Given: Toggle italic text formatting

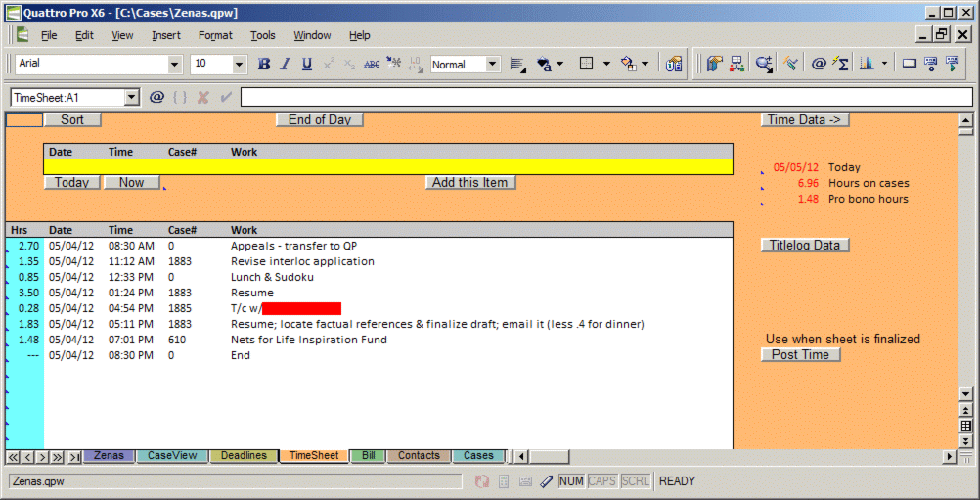Looking at the screenshot, I should point(285,65).
